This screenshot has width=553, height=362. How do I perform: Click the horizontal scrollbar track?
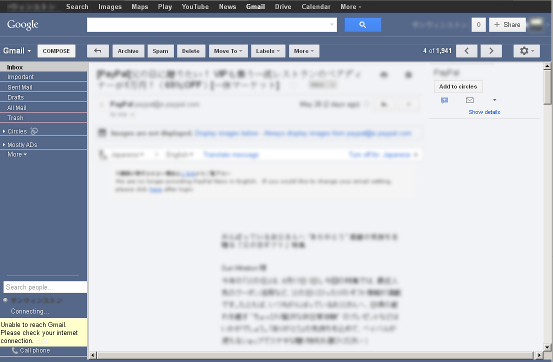[x=316, y=355]
